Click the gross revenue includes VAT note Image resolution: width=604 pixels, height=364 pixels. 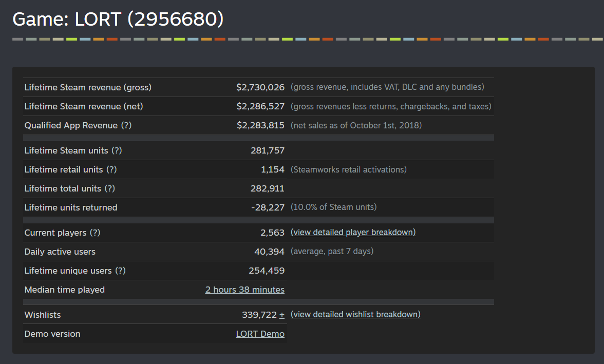pyautogui.click(x=387, y=87)
